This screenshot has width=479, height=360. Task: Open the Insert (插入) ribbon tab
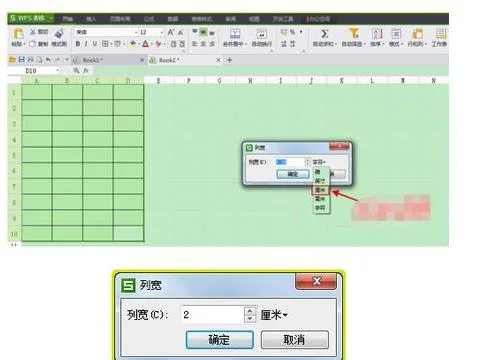click(x=91, y=19)
